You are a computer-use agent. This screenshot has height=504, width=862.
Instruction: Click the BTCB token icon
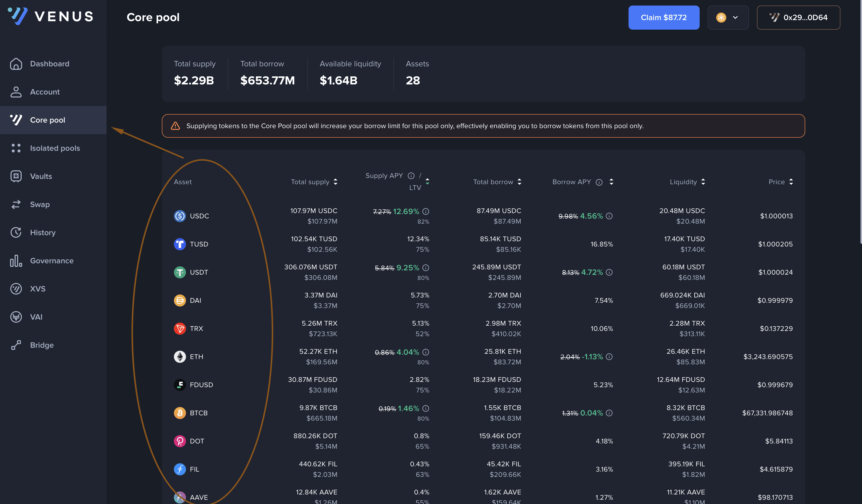tap(180, 413)
